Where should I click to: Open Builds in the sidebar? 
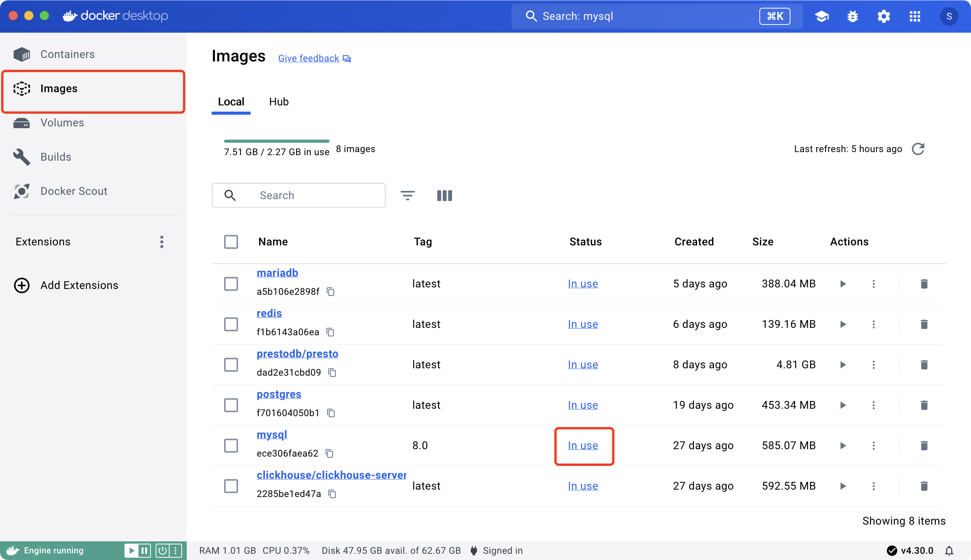point(93,157)
